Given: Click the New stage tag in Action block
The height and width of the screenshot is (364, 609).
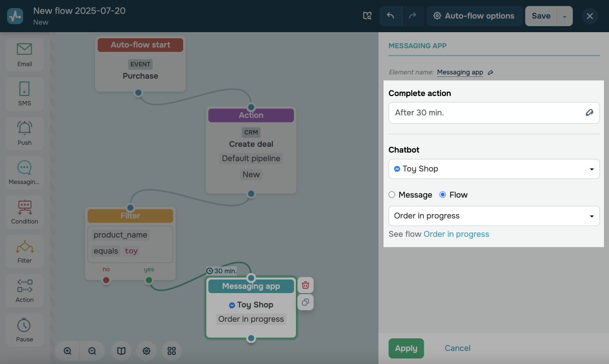Looking at the screenshot, I should click(x=251, y=174).
